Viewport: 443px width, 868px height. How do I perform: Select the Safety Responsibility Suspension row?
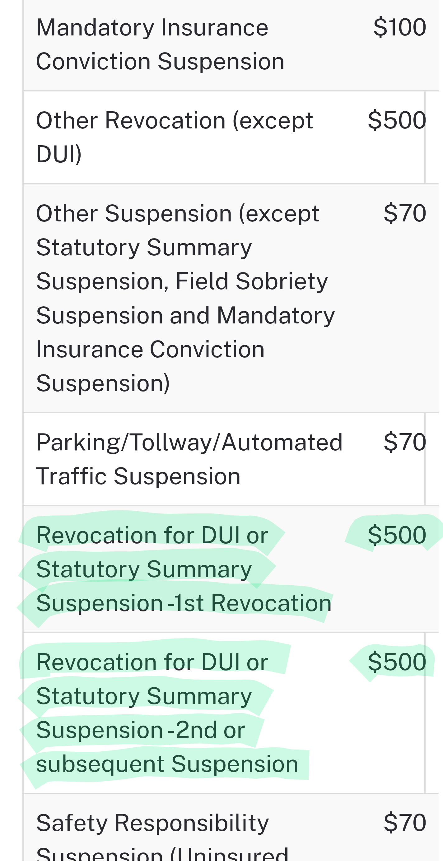[231, 831]
